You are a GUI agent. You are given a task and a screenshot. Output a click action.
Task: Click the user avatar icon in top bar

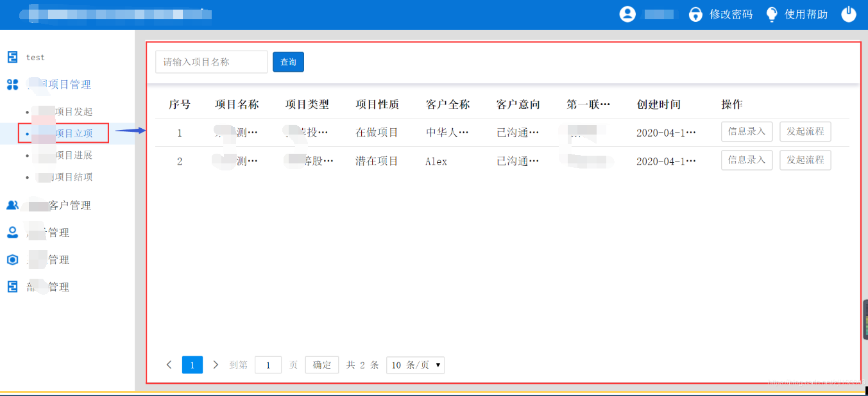click(627, 13)
